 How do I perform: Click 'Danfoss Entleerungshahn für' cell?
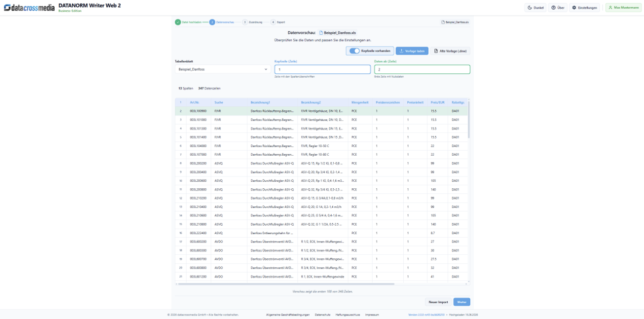(x=271, y=233)
